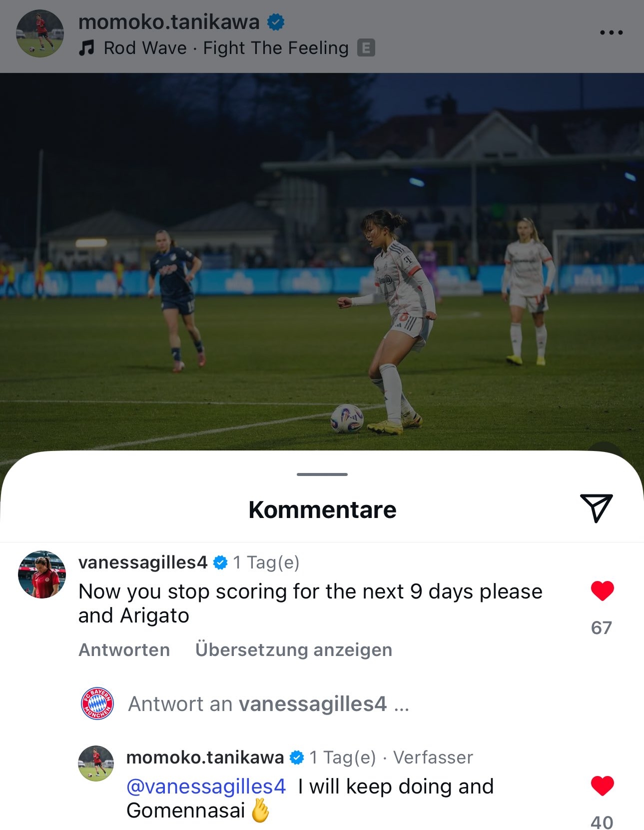Type reply in Antwort an vanessagilles4 field
Viewport: 644px width, 830px height.
pos(269,704)
